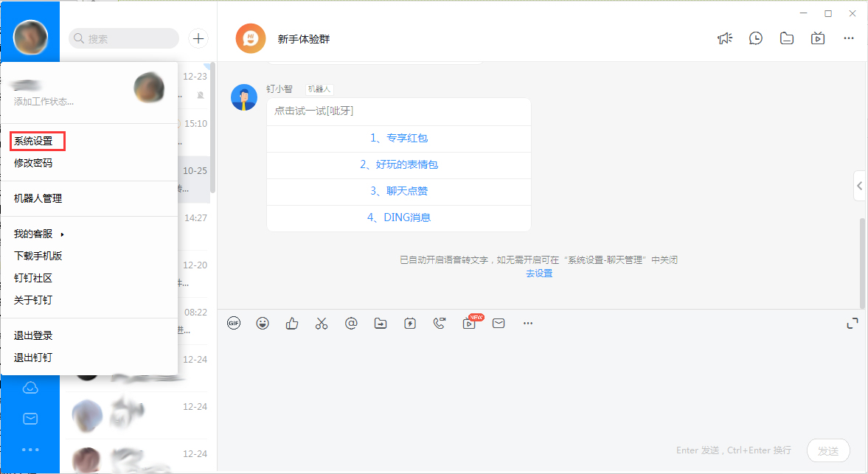This screenshot has width=868, height=474.
Task: Open the emoji picker
Action: tap(263, 323)
